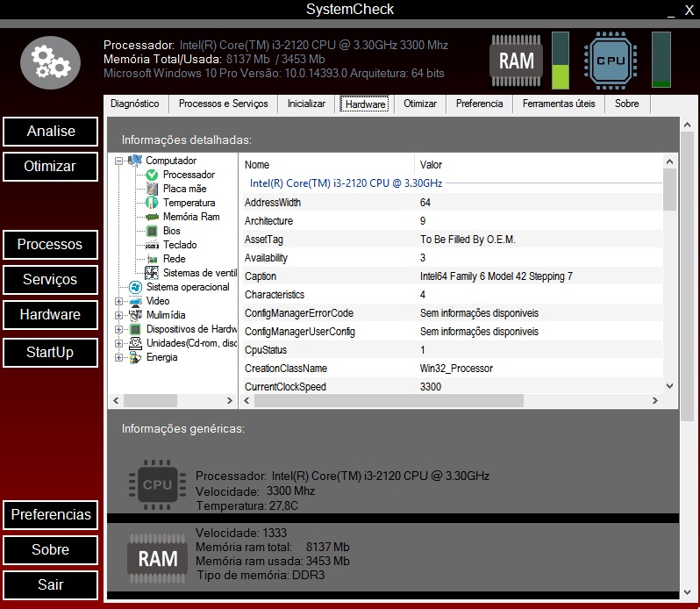Click the Otimizar sidebar button
Image resolution: width=700 pixels, height=609 pixels.
(x=51, y=167)
